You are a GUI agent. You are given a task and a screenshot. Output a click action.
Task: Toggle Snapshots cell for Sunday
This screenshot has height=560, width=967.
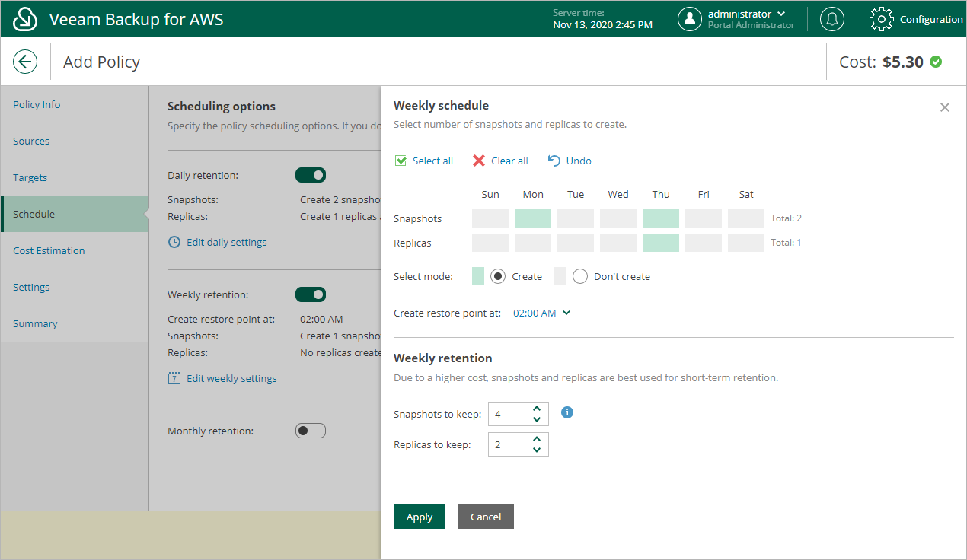tap(490, 218)
